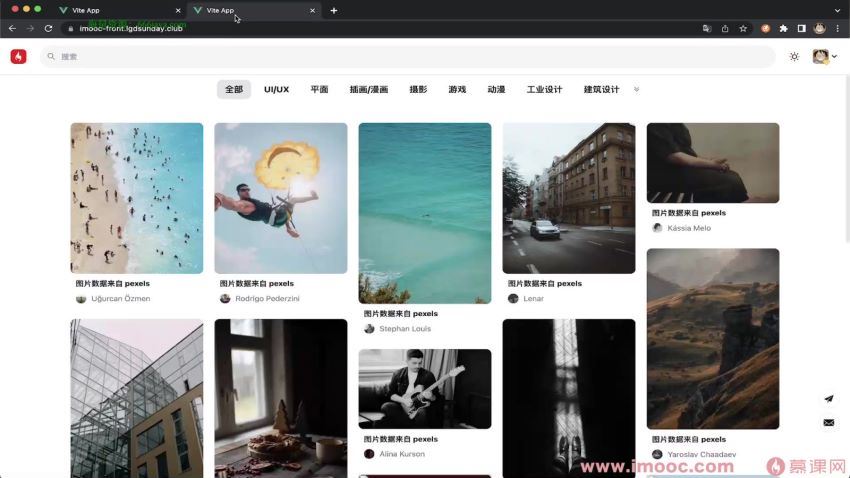Click author name Lenar
Image resolution: width=850 pixels, height=478 pixels.
tap(533, 299)
